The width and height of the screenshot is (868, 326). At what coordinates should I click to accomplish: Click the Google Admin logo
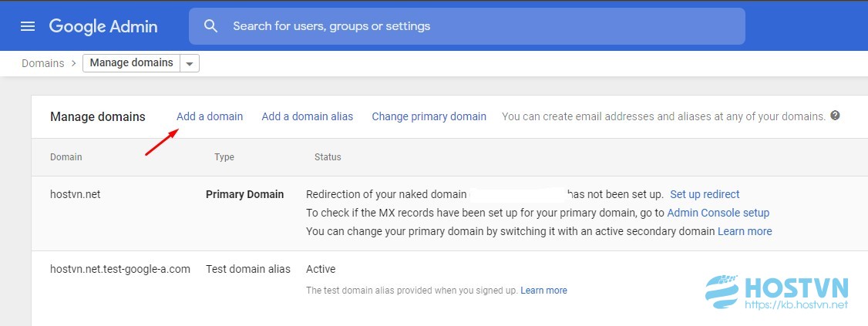(x=103, y=26)
